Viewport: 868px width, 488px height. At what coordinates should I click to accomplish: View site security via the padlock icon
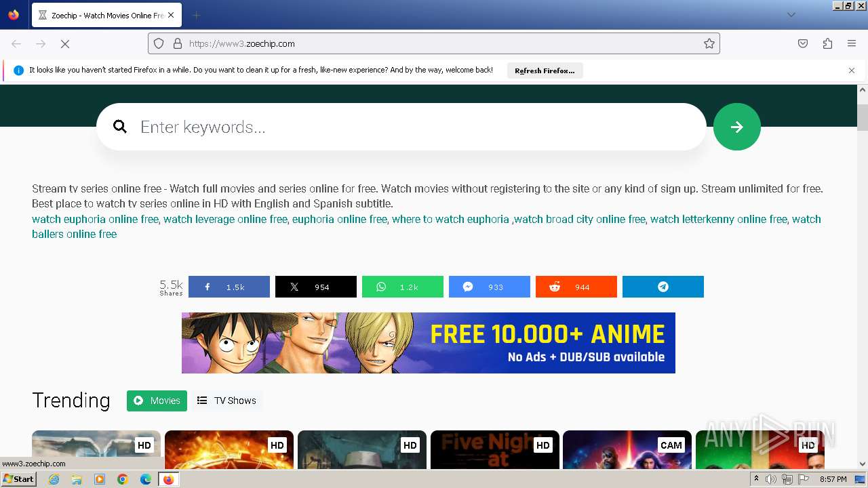[178, 43]
